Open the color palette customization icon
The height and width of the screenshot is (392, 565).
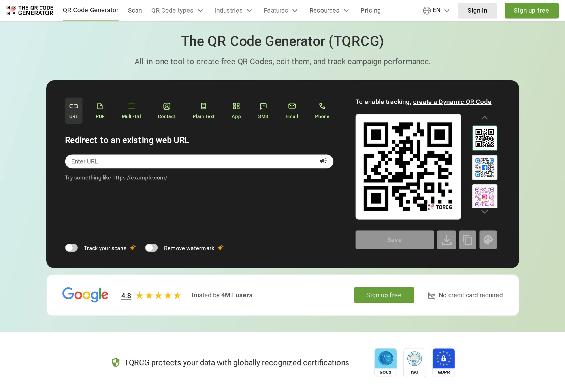tap(488, 240)
